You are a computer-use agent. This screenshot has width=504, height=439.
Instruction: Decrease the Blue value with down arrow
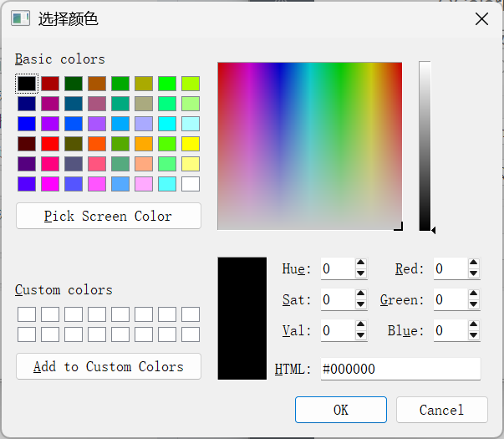(x=473, y=335)
